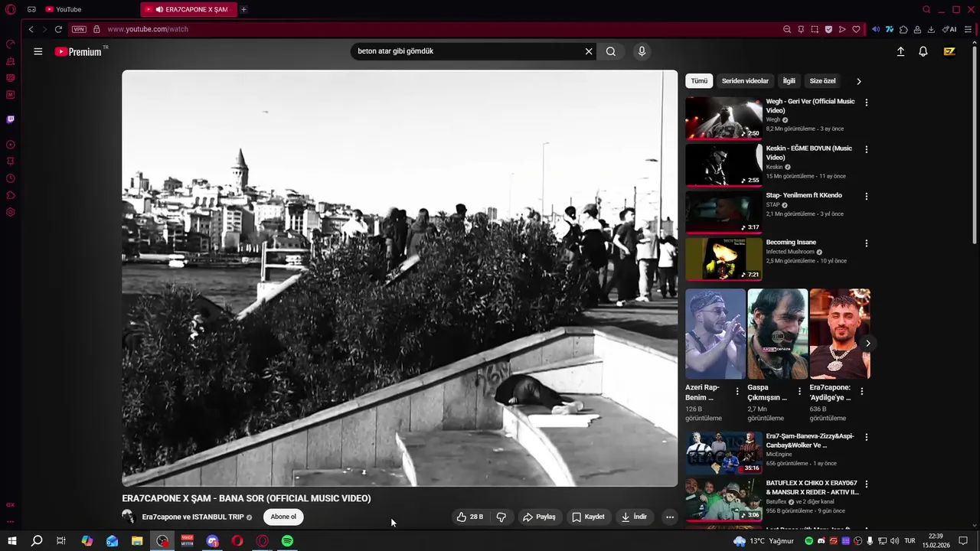Open Spotify from the taskbar
This screenshot has height=551, width=980.
tap(287, 541)
